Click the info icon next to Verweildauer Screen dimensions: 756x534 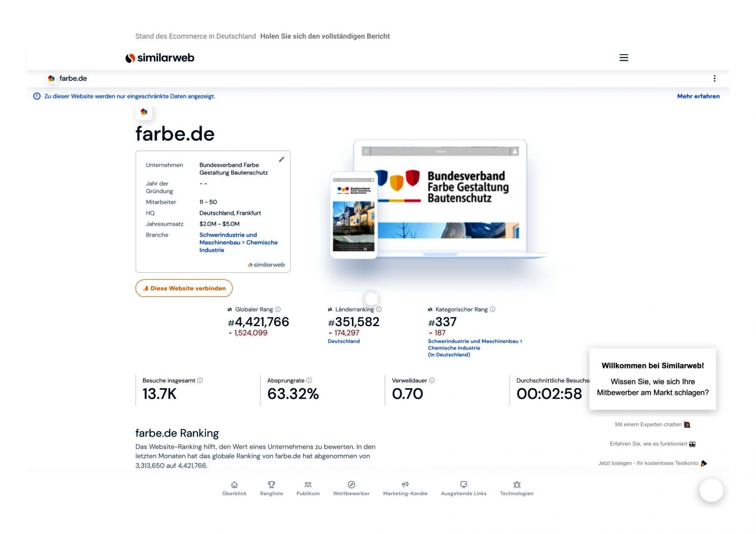pyautogui.click(x=432, y=380)
